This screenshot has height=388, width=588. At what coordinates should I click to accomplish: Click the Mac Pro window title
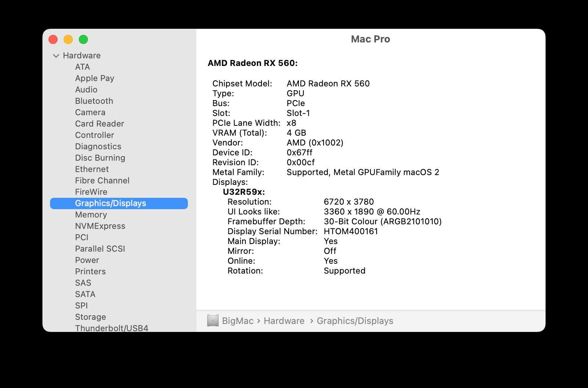[371, 39]
